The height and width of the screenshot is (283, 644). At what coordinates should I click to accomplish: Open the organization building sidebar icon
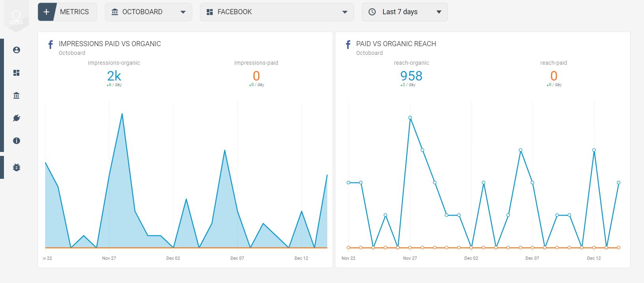coord(17,96)
